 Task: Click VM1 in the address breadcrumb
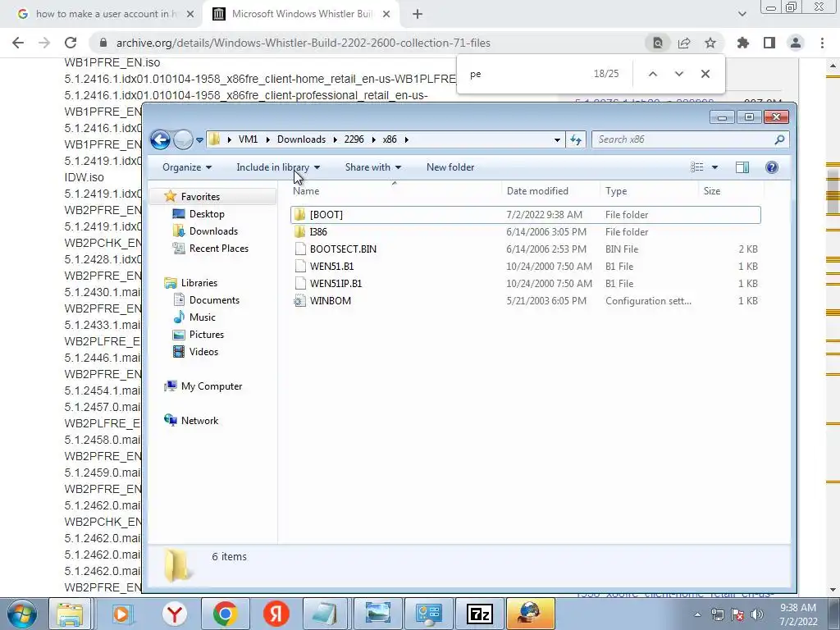coord(248,139)
